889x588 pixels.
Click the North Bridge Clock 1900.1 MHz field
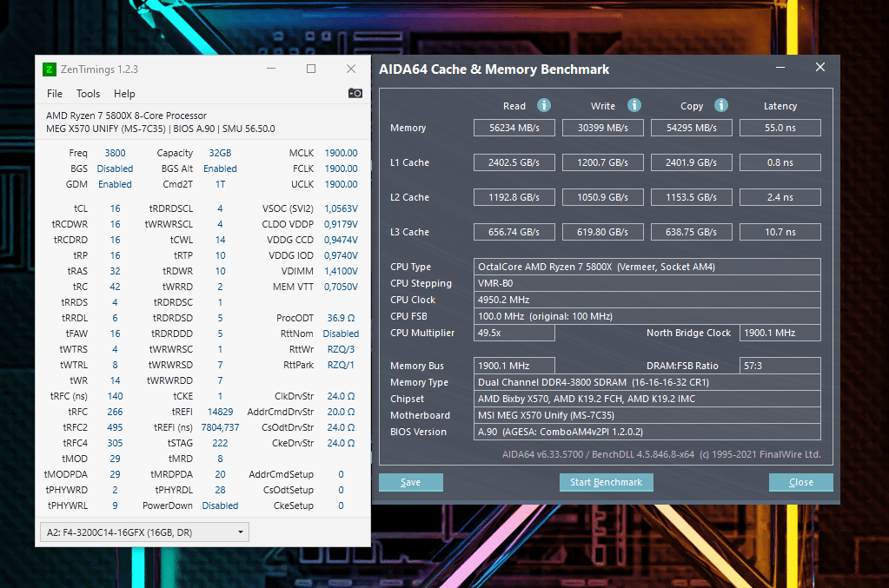click(780, 334)
